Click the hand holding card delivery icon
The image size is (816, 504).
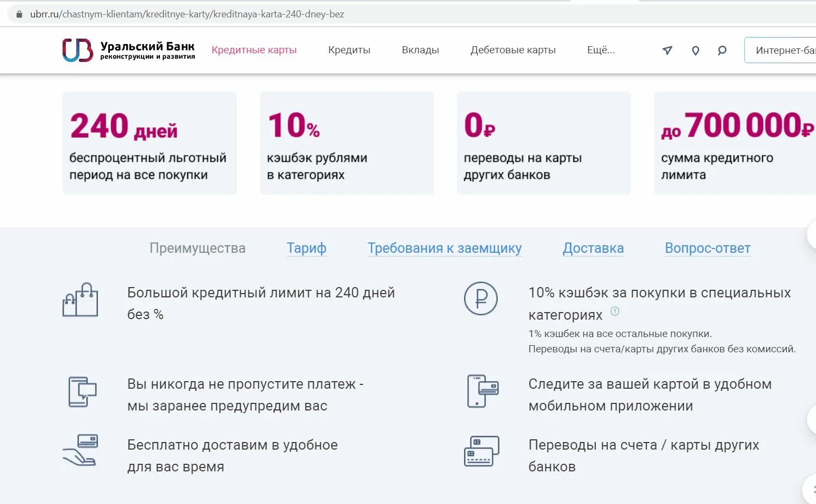pyautogui.click(x=81, y=450)
